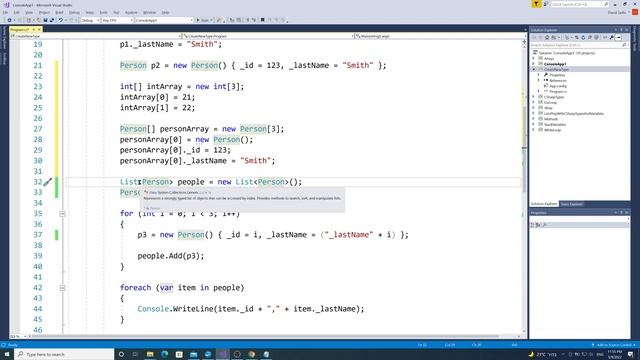Collapse the foreach loop outlining toggle
640x360 pixels.
[62, 288]
